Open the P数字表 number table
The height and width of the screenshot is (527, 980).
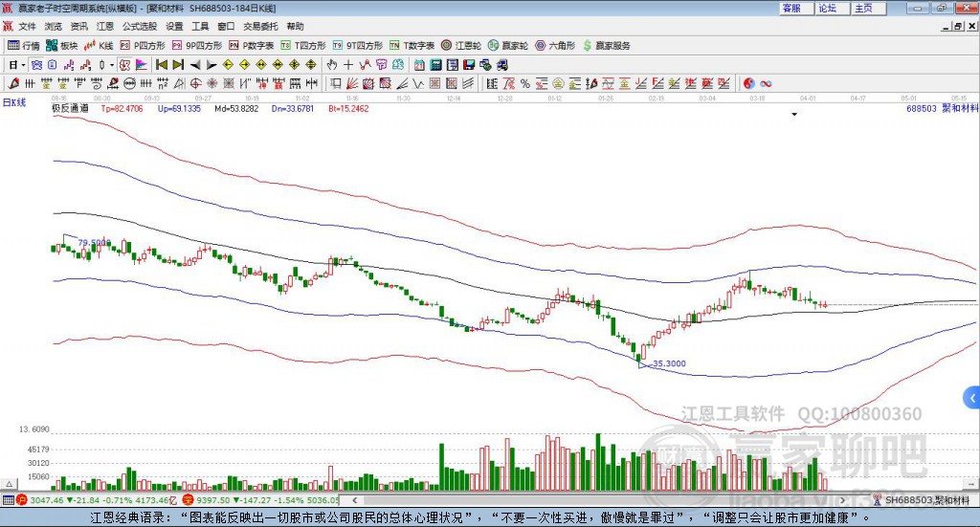coord(252,46)
